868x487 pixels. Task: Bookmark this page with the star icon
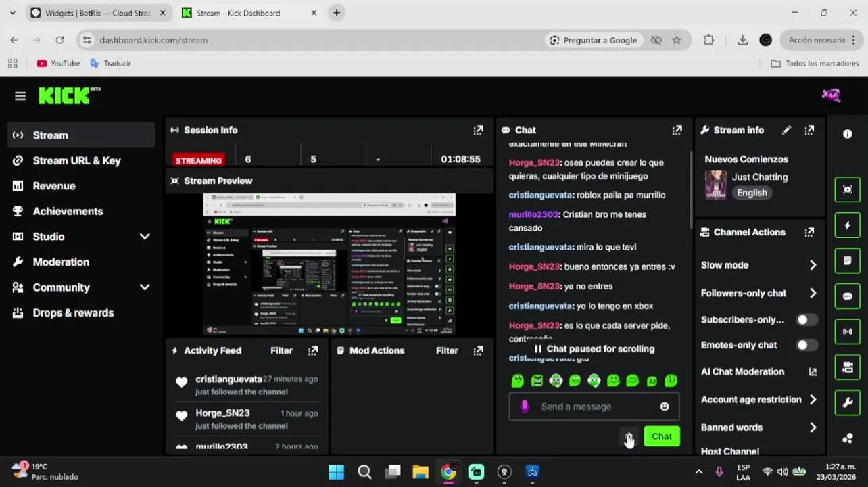677,40
